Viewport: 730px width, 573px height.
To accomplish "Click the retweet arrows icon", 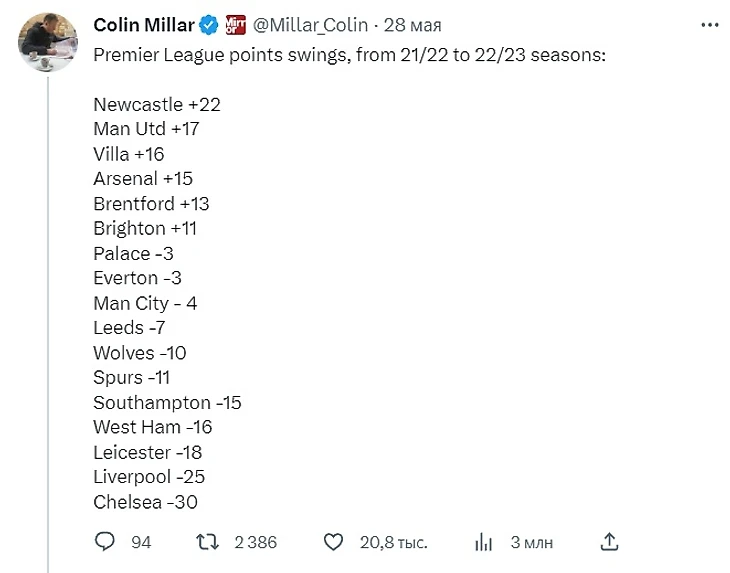I will coord(207,542).
